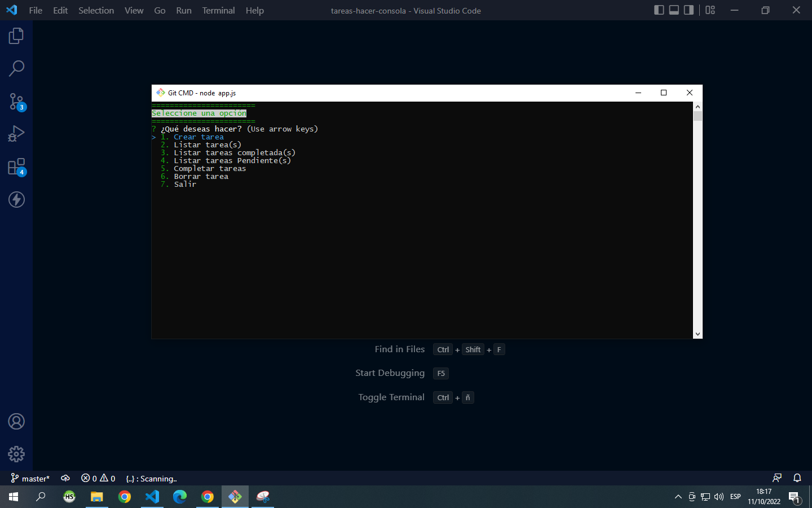This screenshot has height=508, width=812.
Task: Open the notifications bell in status bar
Action: [x=797, y=478]
